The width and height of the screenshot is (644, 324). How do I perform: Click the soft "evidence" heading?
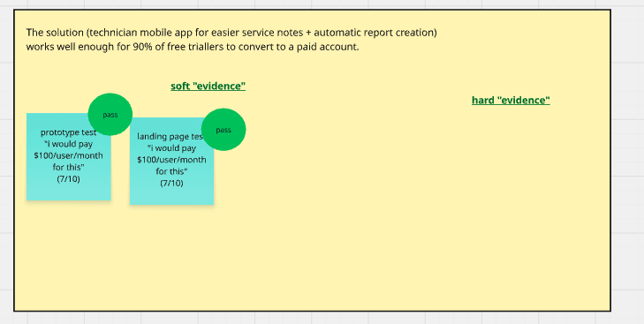(x=208, y=87)
